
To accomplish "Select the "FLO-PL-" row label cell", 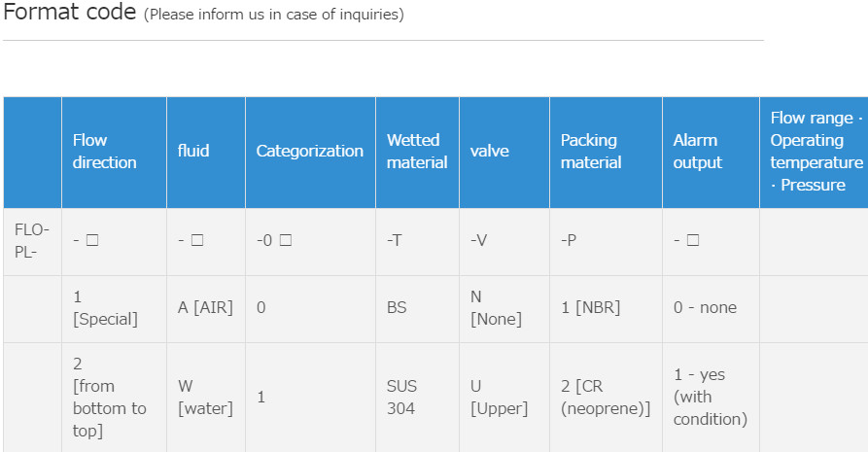I will click(32, 241).
